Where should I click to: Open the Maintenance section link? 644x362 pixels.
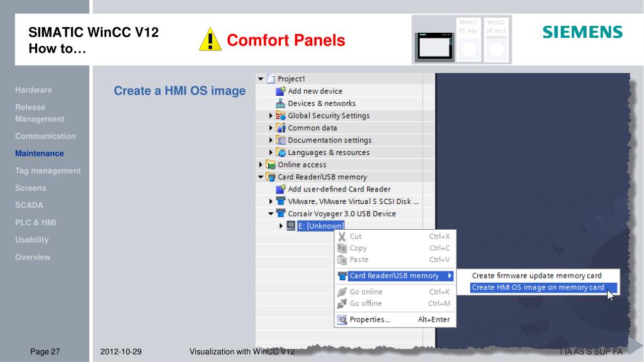coord(40,153)
